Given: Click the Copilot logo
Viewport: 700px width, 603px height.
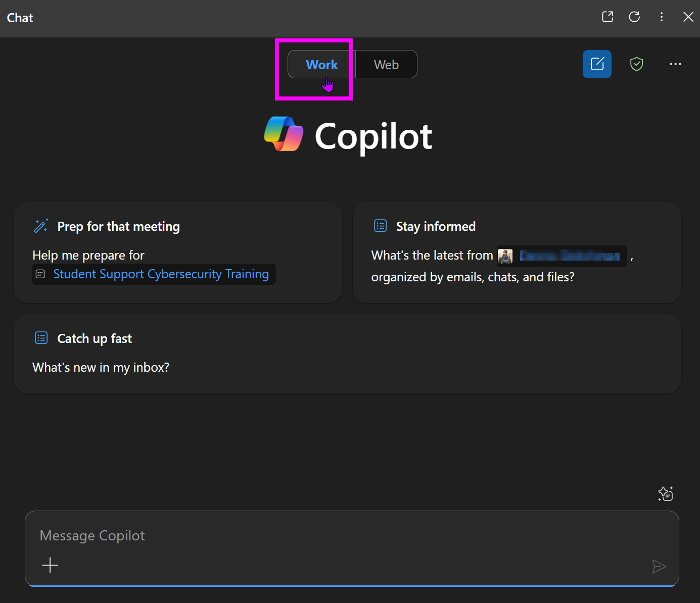Looking at the screenshot, I should click(x=284, y=134).
